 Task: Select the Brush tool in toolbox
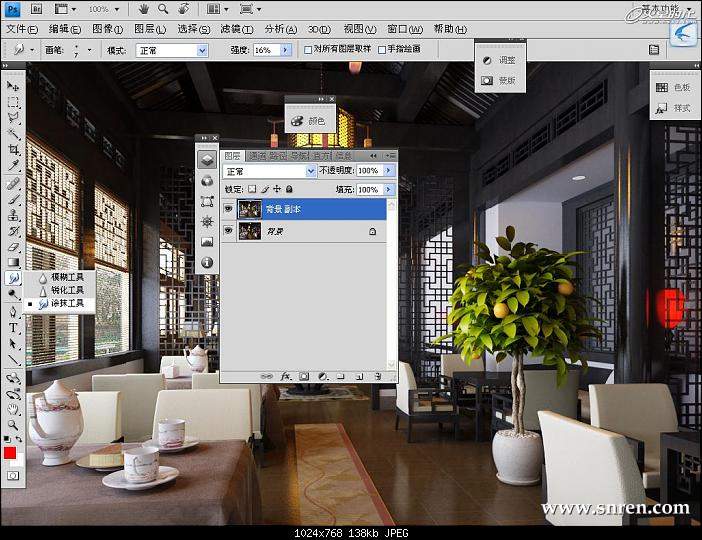tap(13, 199)
